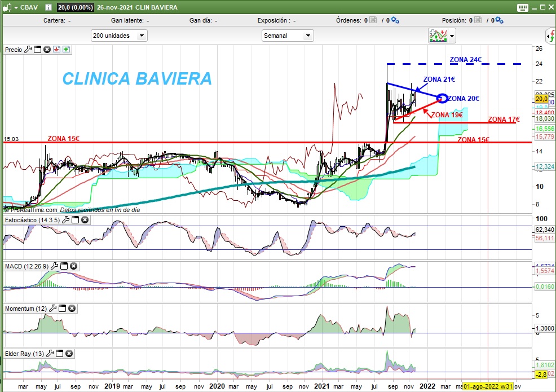The width and height of the screenshot is (556, 392).
Task: Remove the Estocástico indicator panel
Action: [85, 220]
